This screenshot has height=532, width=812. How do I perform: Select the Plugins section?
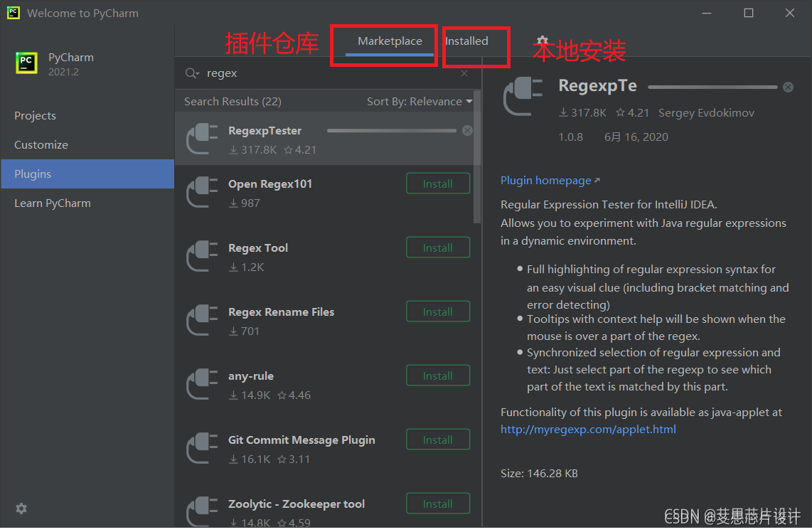[87, 174]
